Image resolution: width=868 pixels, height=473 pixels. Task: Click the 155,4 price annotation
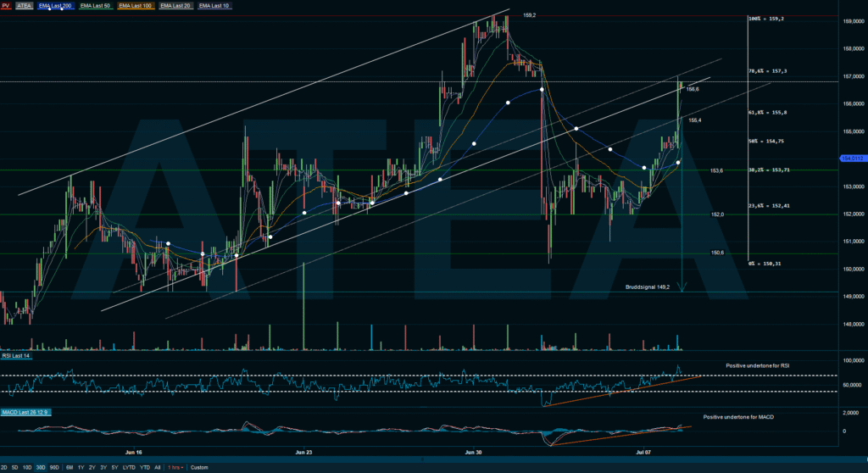point(695,120)
